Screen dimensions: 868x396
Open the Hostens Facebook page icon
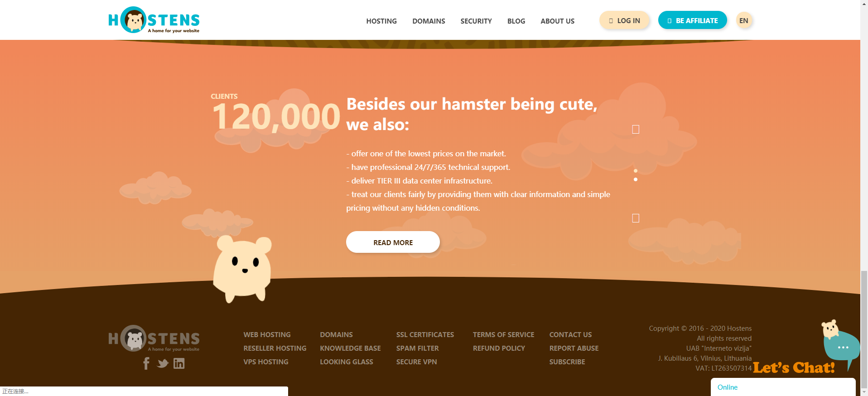point(146,363)
